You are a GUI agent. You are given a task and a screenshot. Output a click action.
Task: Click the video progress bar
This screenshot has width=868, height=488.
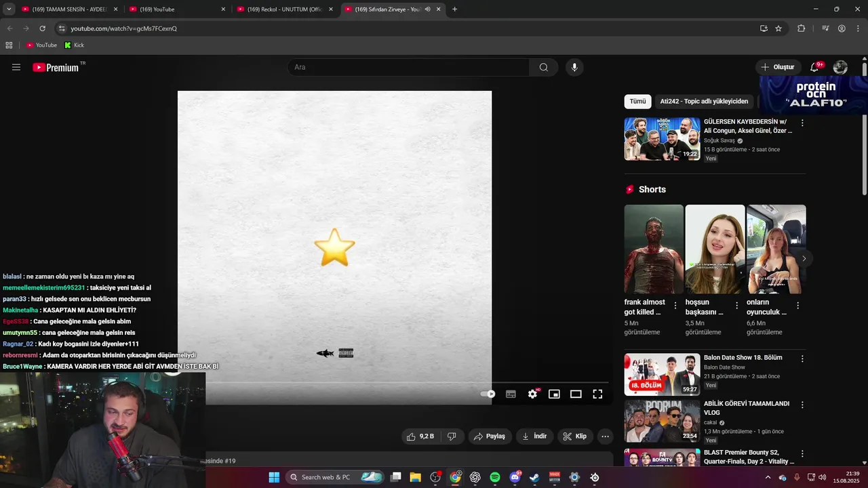(407, 383)
